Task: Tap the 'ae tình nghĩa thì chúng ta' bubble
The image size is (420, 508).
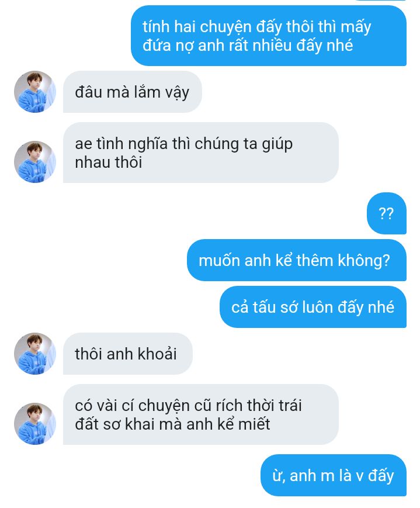Action: [201, 153]
